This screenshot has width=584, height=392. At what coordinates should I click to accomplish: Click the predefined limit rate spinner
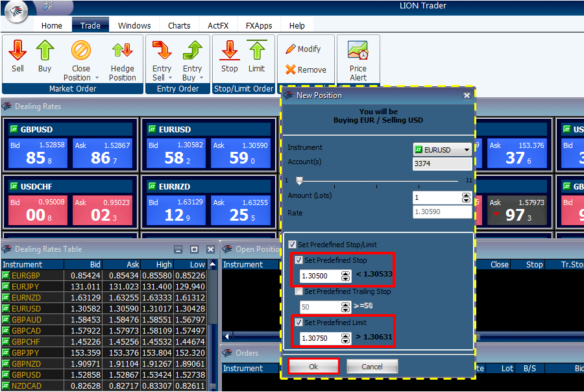point(346,338)
